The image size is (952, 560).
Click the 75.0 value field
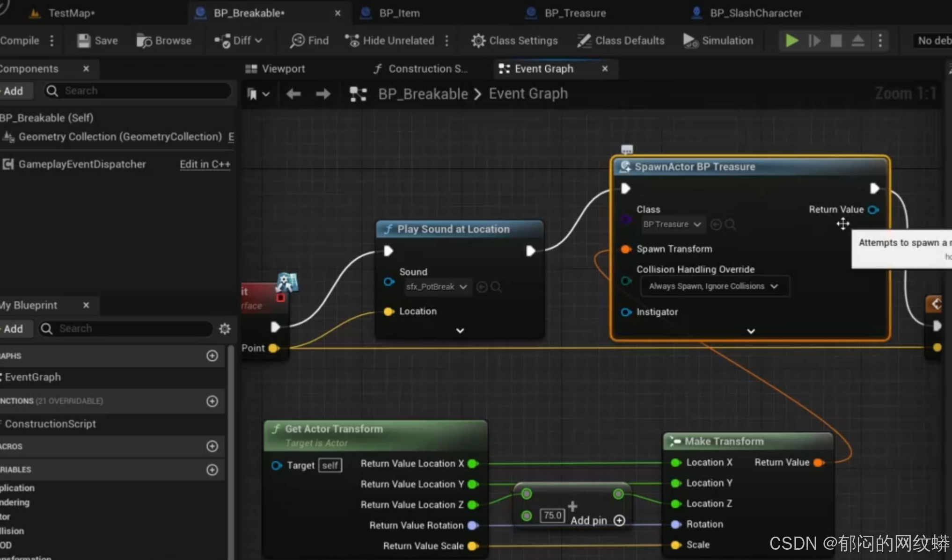tap(552, 515)
